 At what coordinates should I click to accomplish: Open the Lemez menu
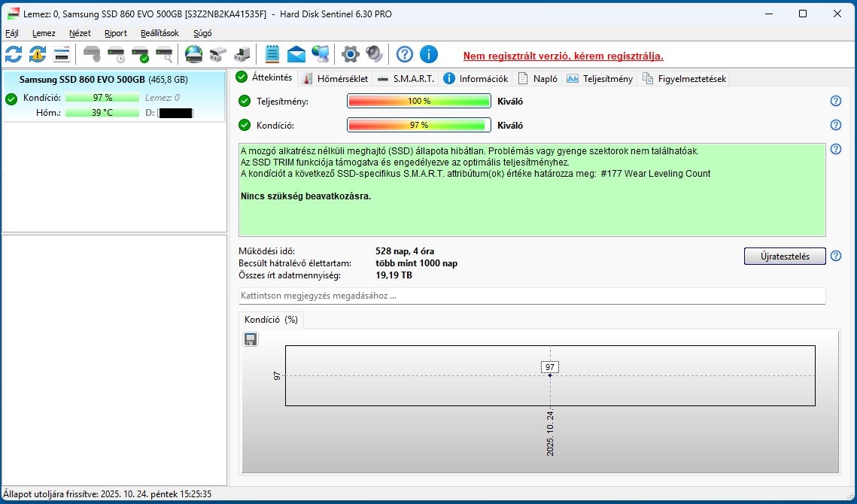click(44, 33)
